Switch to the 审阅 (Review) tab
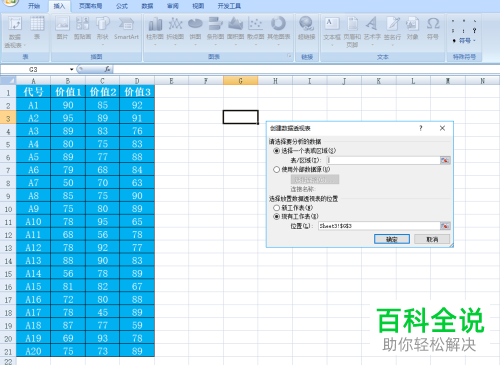The height and width of the screenshot is (365, 500). coord(173,6)
